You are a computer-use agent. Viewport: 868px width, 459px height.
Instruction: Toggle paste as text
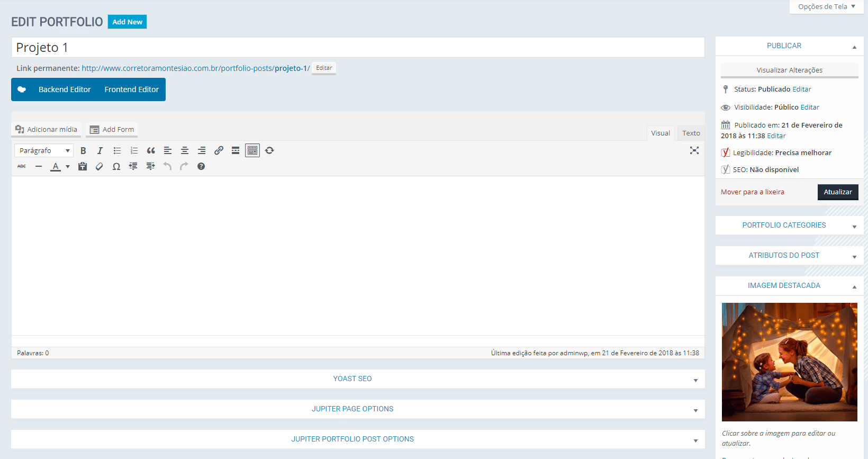click(x=83, y=166)
